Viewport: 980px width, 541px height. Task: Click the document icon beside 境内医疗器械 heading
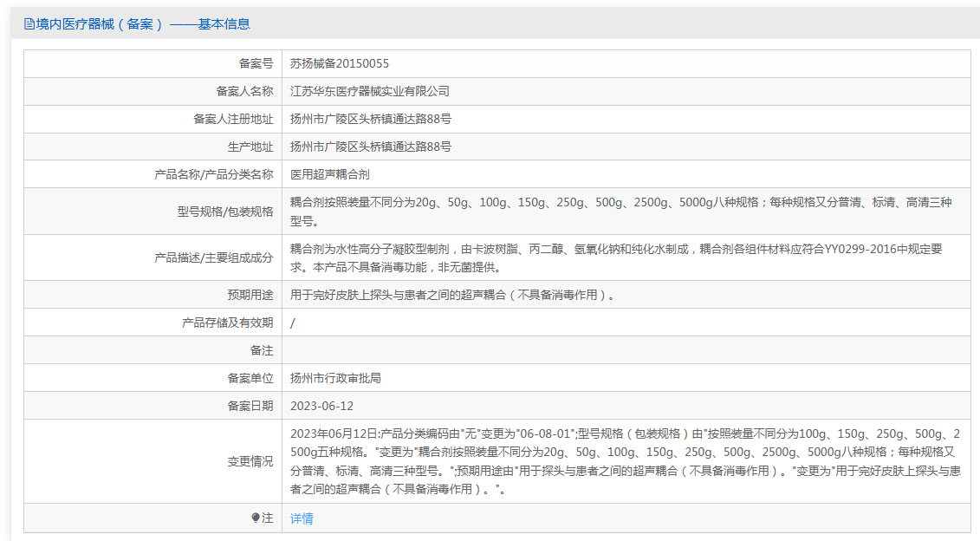click(x=29, y=24)
